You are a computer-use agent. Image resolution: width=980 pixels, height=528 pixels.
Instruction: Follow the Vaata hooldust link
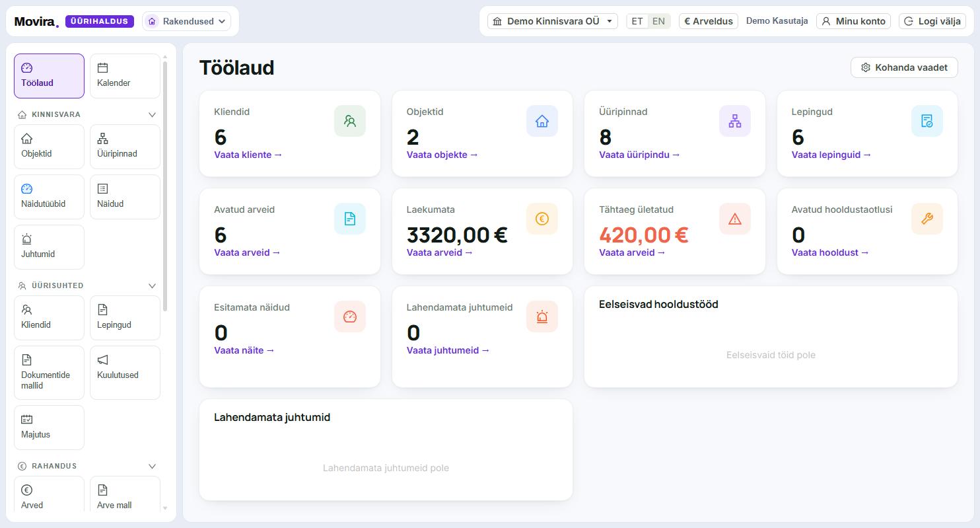pyautogui.click(x=830, y=252)
